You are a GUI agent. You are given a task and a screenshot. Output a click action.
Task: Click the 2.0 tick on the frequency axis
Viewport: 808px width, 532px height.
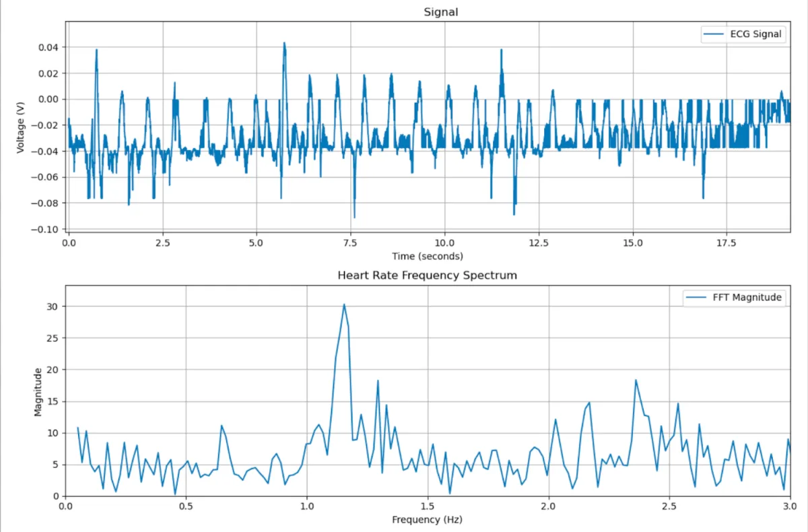[x=549, y=505]
